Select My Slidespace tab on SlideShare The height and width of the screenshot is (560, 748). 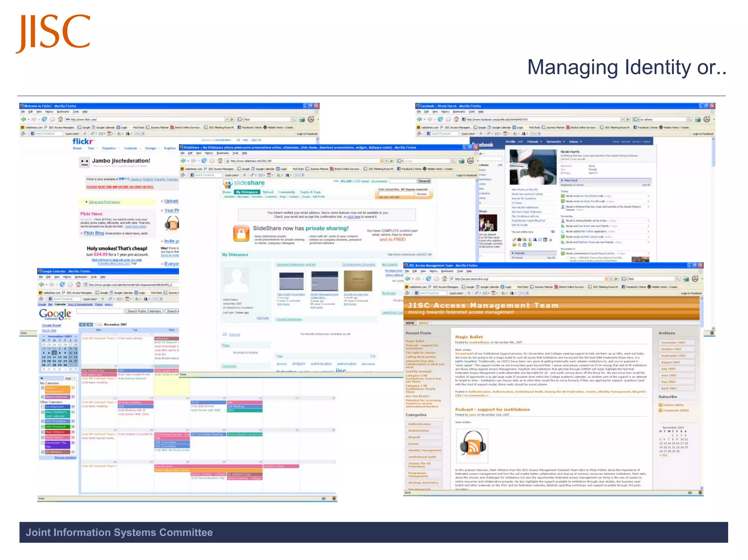(x=247, y=192)
